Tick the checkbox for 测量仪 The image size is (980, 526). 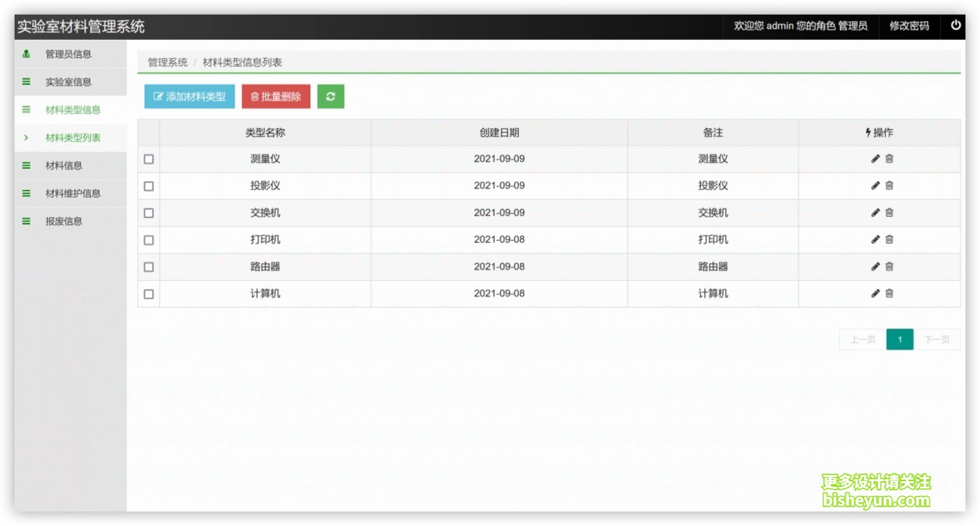click(148, 159)
